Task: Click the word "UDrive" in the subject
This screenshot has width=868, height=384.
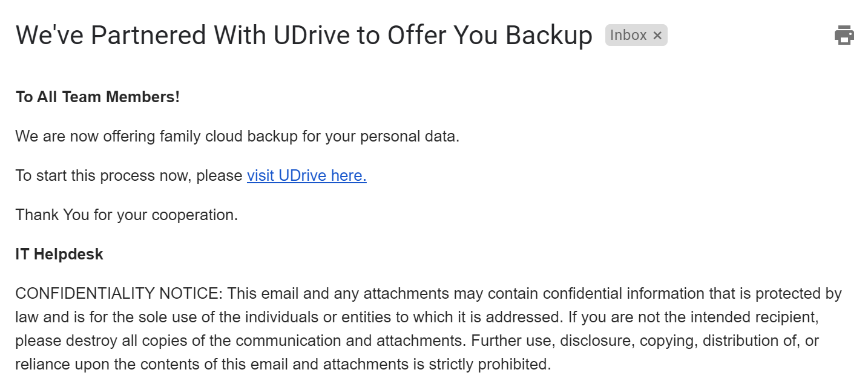Action: coord(311,36)
